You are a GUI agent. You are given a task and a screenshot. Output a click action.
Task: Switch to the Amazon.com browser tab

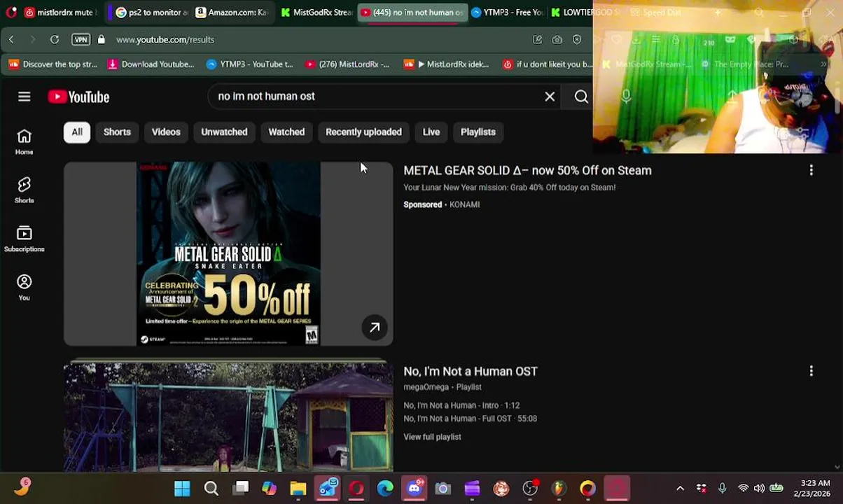pyautogui.click(x=233, y=13)
